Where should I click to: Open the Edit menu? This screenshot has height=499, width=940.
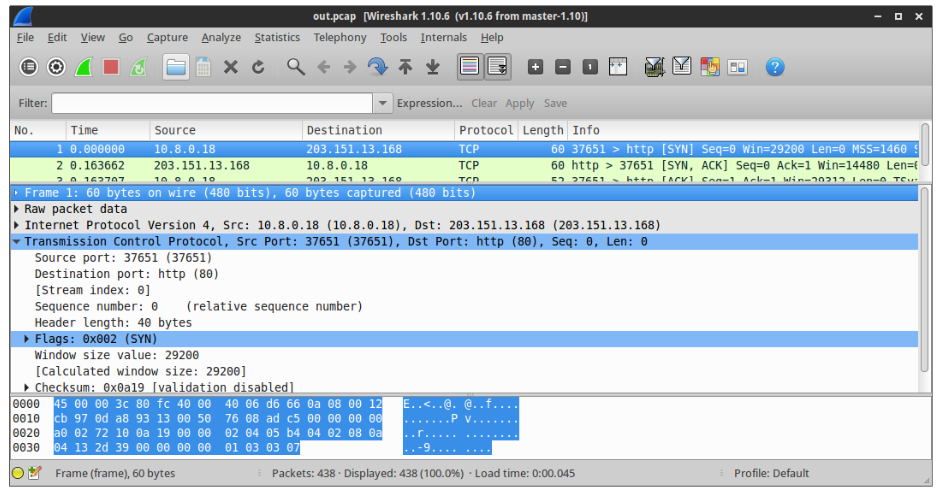point(57,37)
